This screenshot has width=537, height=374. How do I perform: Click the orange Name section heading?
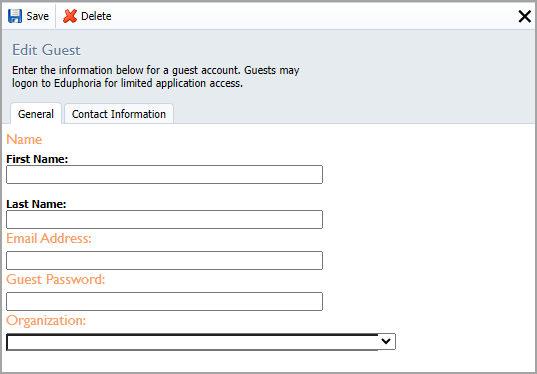24,139
